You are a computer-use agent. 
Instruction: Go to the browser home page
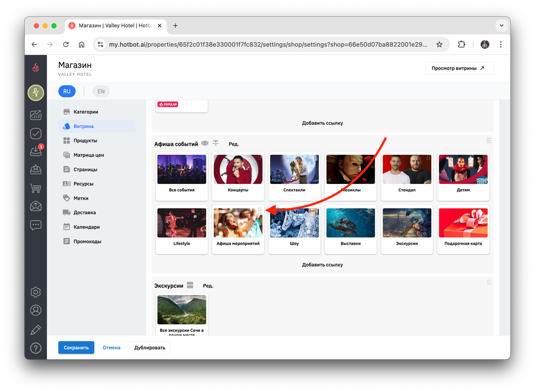[x=82, y=44]
